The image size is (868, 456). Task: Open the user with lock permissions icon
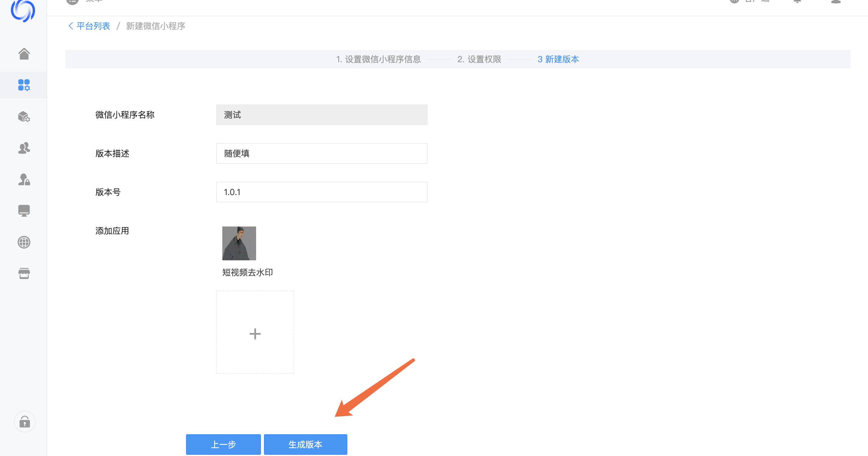point(24,179)
